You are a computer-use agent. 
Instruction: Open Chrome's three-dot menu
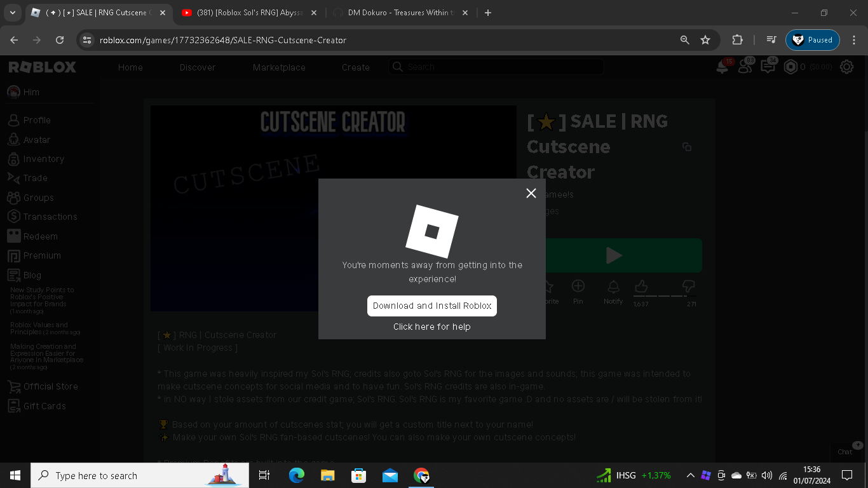click(x=853, y=40)
